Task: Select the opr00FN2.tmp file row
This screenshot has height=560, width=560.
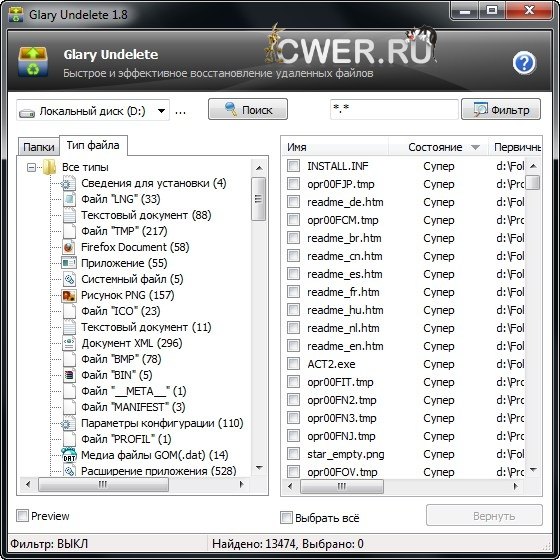Action: 405,400
